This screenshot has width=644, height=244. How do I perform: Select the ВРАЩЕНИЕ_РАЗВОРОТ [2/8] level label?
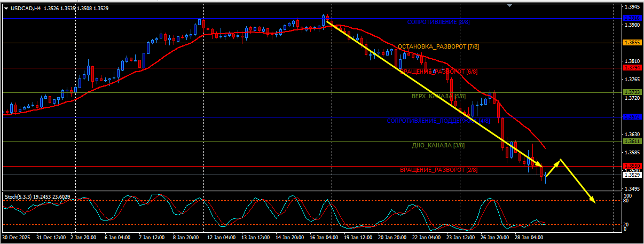point(438,170)
